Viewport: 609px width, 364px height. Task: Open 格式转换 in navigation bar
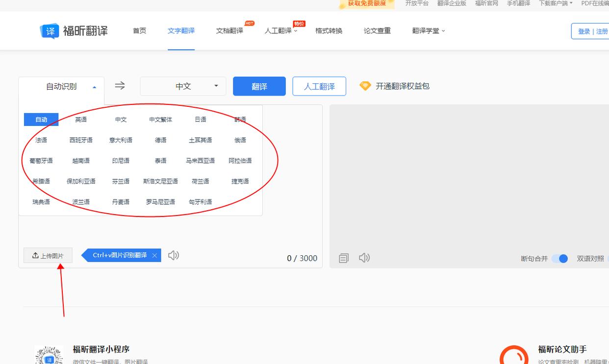pos(329,31)
